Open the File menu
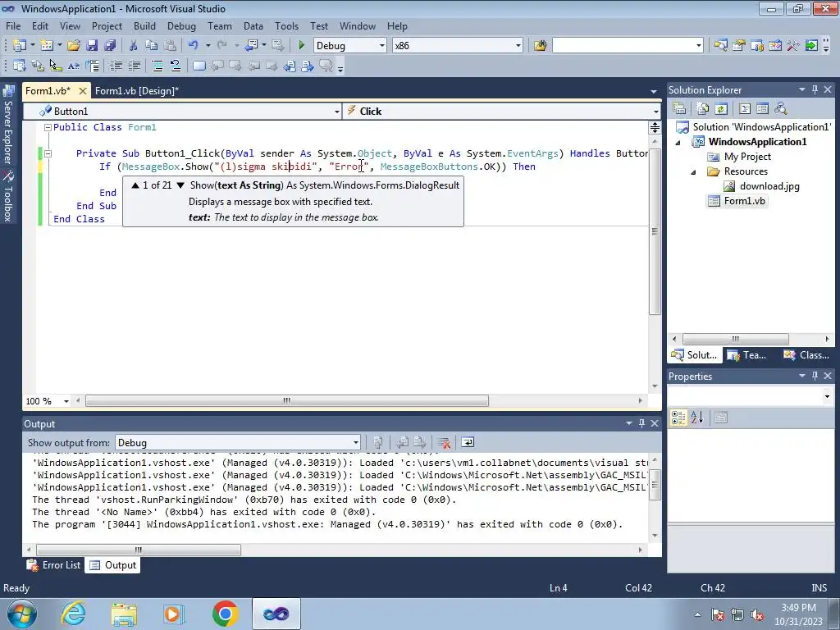This screenshot has width=840, height=630. coord(13,25)
